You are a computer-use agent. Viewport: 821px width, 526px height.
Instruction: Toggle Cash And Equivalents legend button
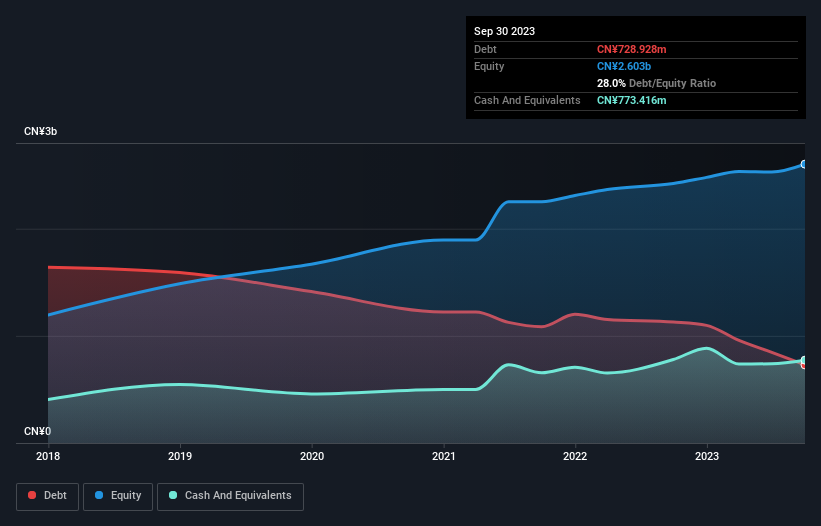[x=230, y=497]
